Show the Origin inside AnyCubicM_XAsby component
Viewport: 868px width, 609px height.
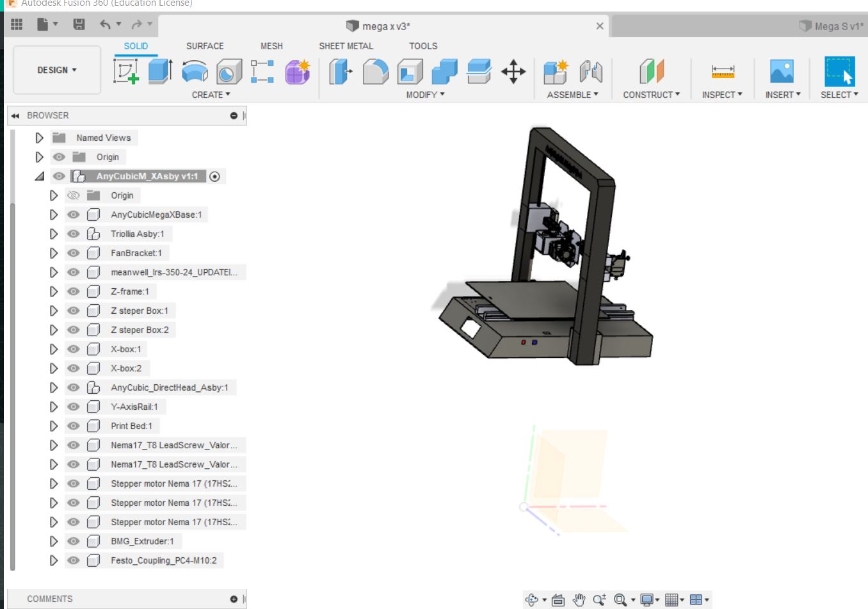click(73, 195)
